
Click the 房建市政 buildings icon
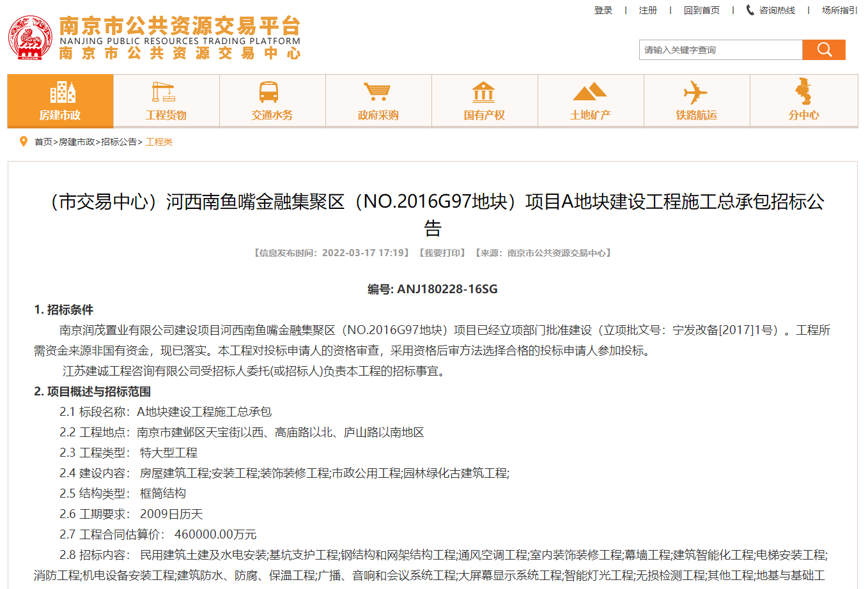(x=62, y=93)
